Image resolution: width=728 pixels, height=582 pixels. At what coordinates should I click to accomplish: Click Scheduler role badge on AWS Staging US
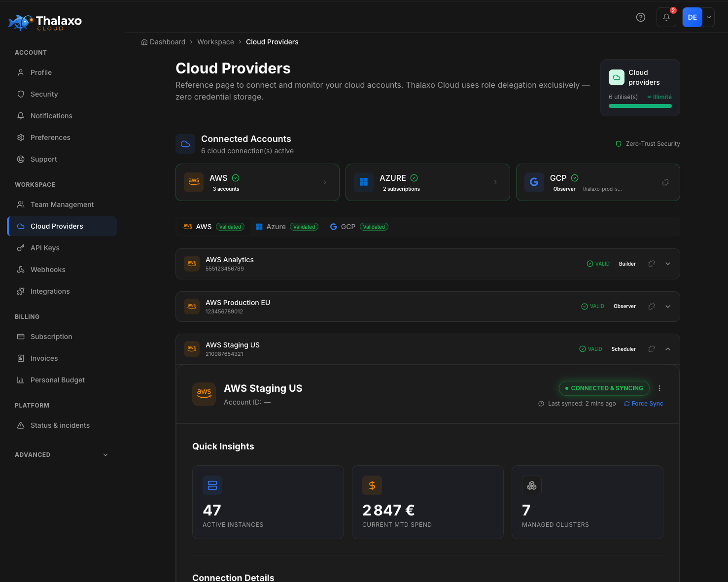pos(624,349)
